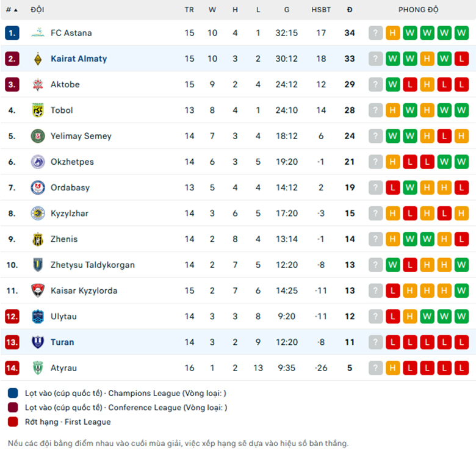Click Turan's last red L form badge
The height and width of the screenshot is (451, 476).
point(461,342)
